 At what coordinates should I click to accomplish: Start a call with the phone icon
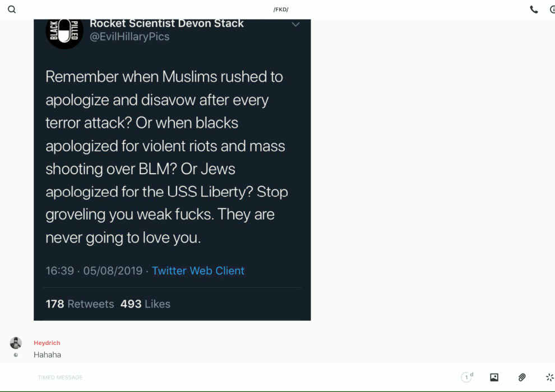pos(534,10)
